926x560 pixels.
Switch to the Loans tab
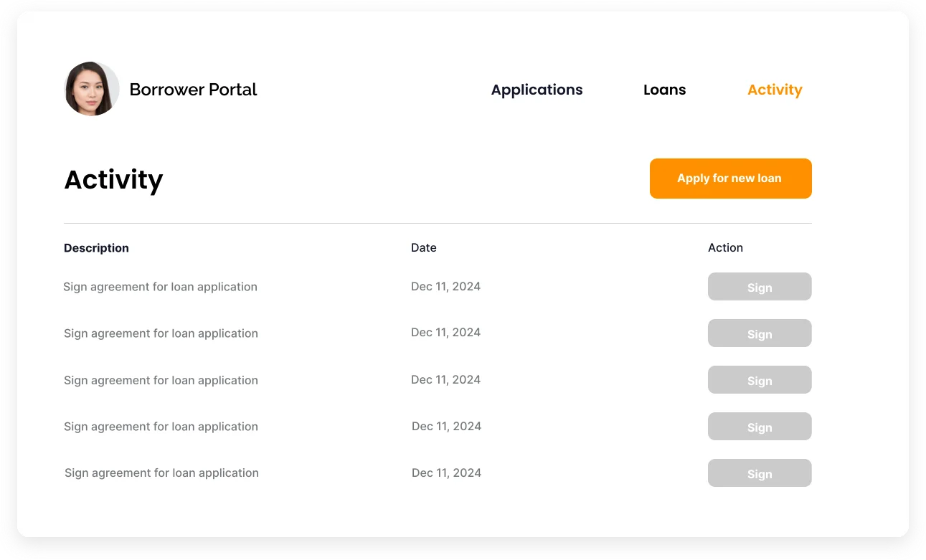click(664, 90)
